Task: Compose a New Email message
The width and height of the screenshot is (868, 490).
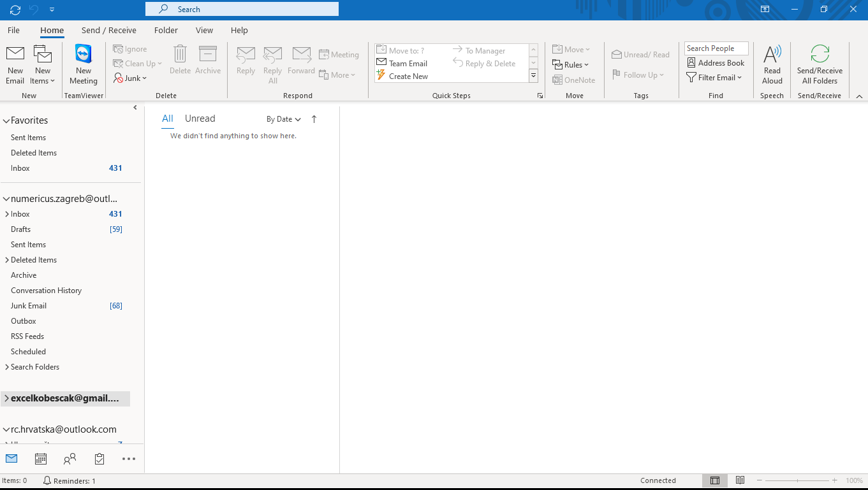Action: coord(15,64)
